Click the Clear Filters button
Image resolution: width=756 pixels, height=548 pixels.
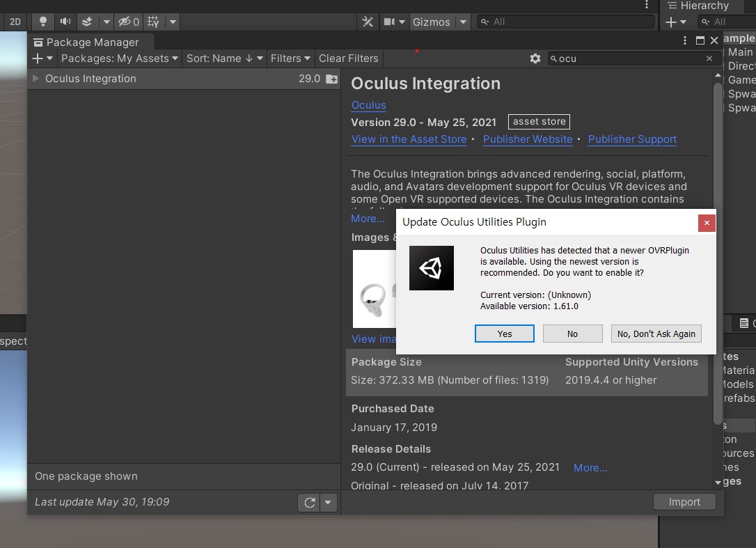click(349, 58)
